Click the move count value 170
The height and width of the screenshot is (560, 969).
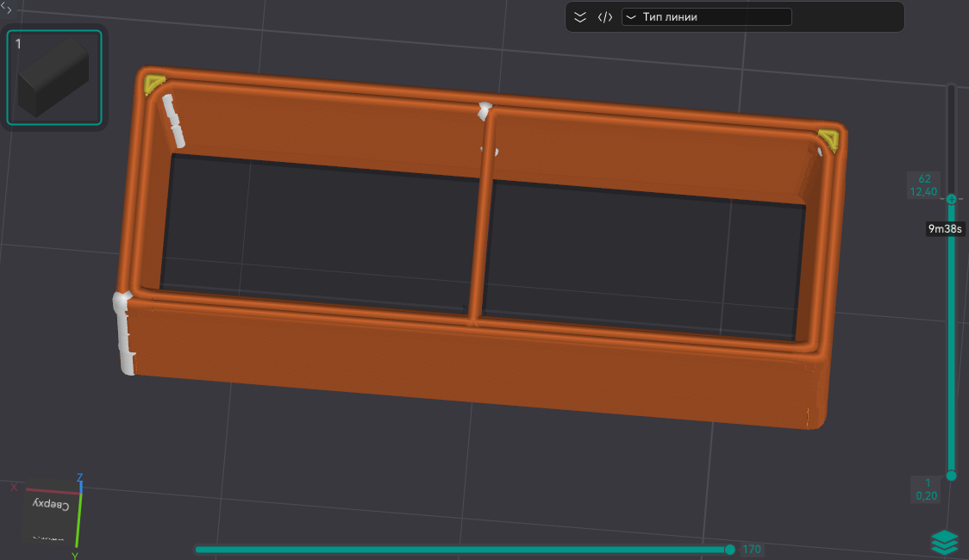752,550
